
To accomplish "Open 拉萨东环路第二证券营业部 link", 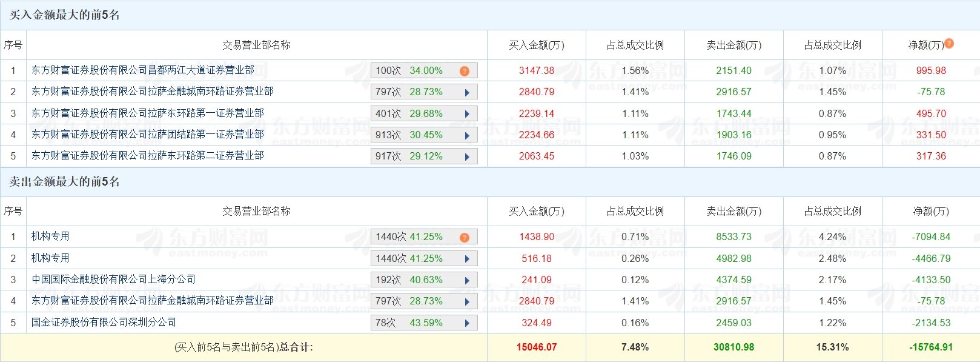I will [148, 156].
